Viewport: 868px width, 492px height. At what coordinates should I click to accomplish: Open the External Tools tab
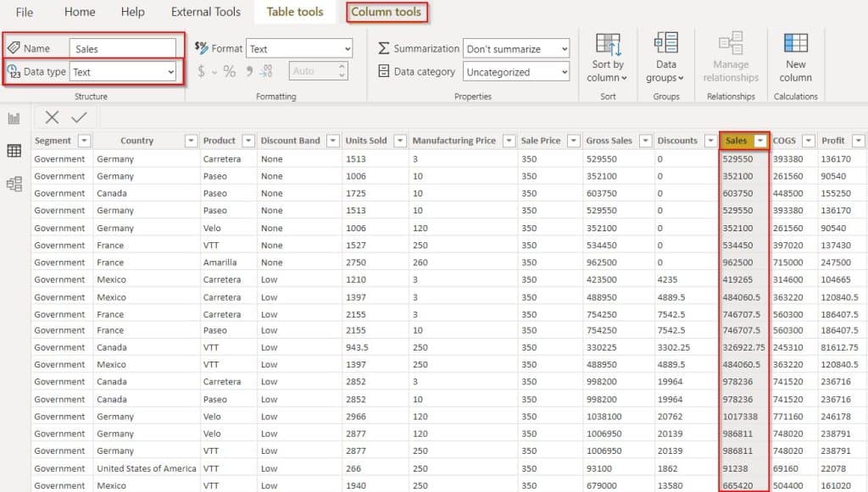click(206, 12)
